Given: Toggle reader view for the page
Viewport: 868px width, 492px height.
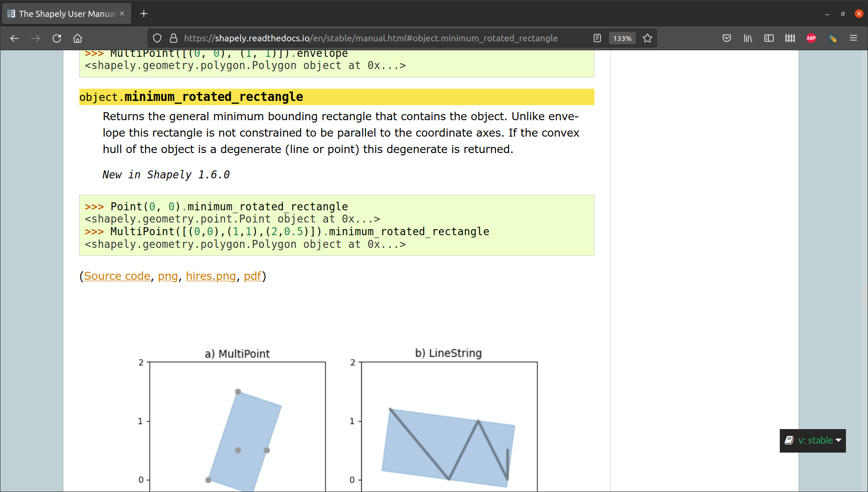Looking at the screenshot, I should pyautogui.click(x=597, y=38).
